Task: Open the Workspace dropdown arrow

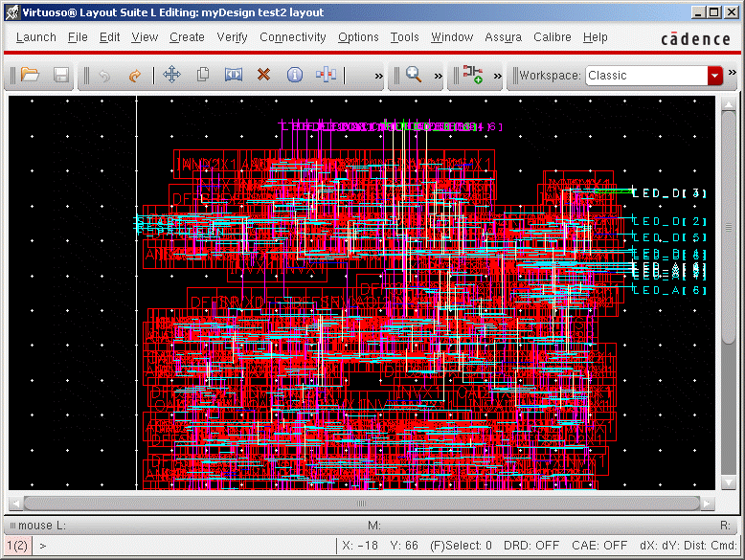Action: [x=715, y=76]
